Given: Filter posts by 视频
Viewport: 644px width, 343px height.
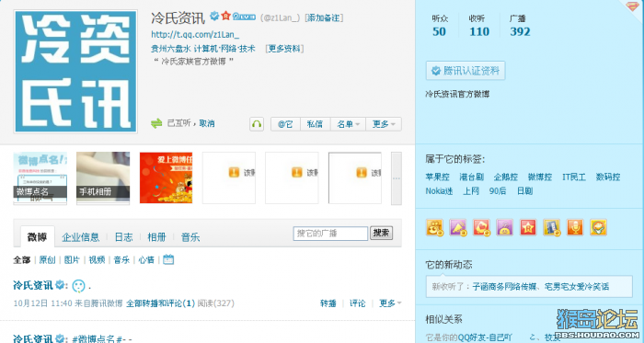Looking at the screenshot, I should (x=97, y=259).
